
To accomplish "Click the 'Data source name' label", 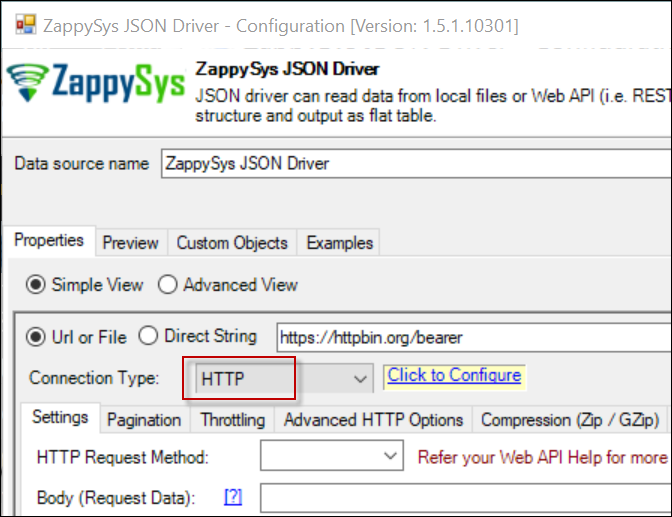I will (82, 164).
